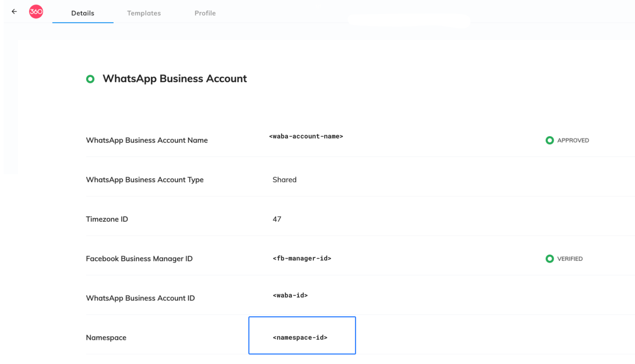Click the WhatsApp Business Account Name label
The width and height of the screenshot is (635, 364).
coord(147,140)
